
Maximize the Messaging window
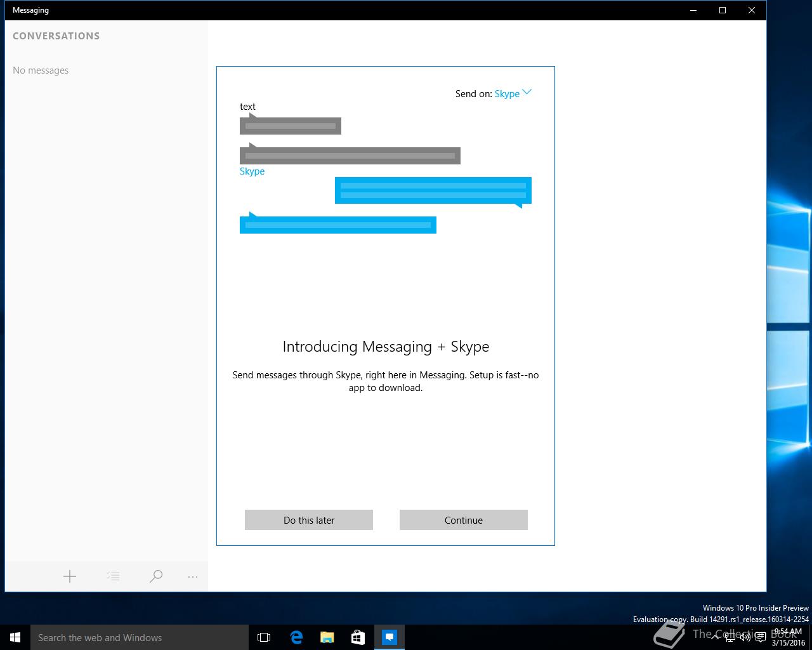pyautogui.click(x=723, y=10)
